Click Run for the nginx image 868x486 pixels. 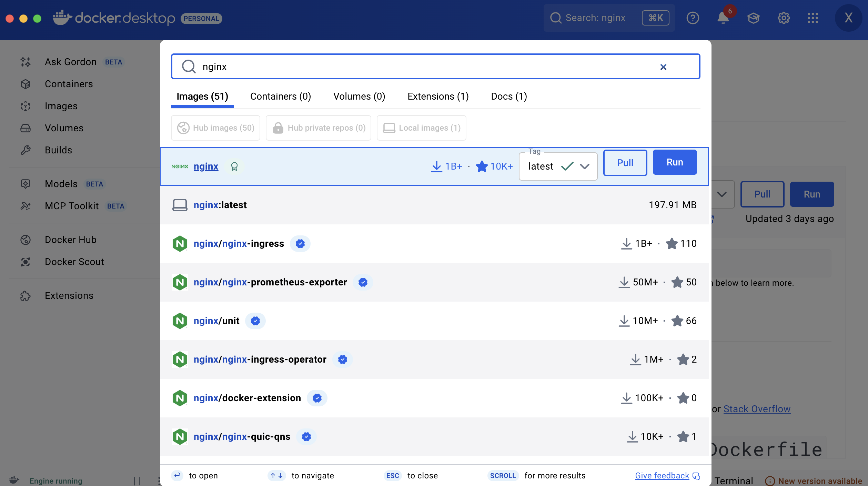click(x=675, y=162)
